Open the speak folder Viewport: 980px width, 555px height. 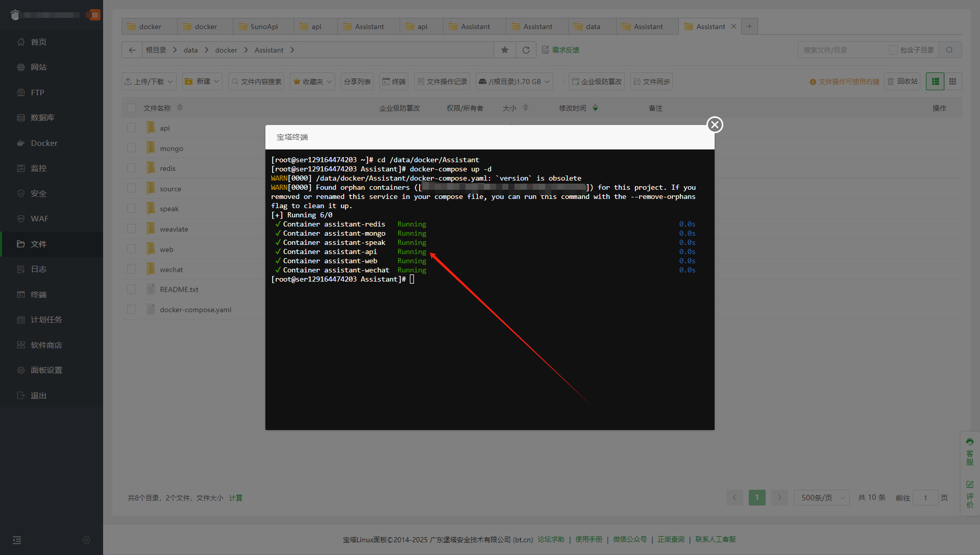169,209
